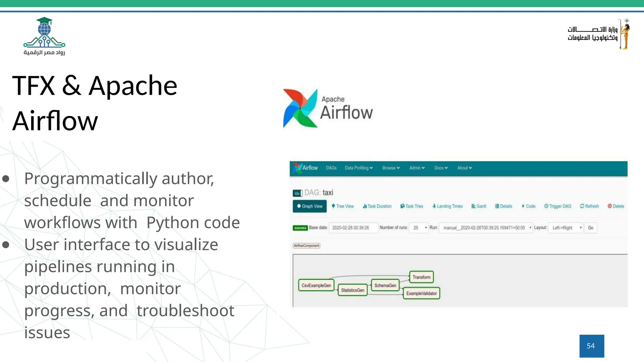This screenshot has height=362, width=644.
Task: Click the green success status badge
Action: [x=300, y=228]
